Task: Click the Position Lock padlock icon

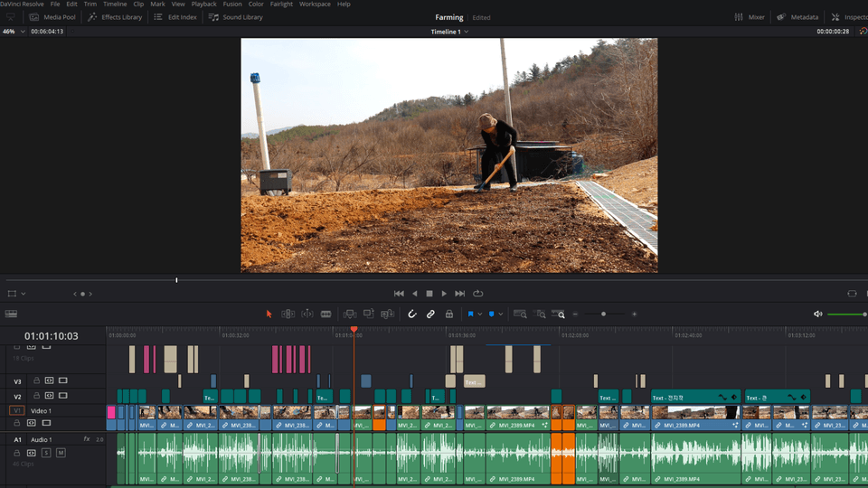Action: click(x=448, y=314)
